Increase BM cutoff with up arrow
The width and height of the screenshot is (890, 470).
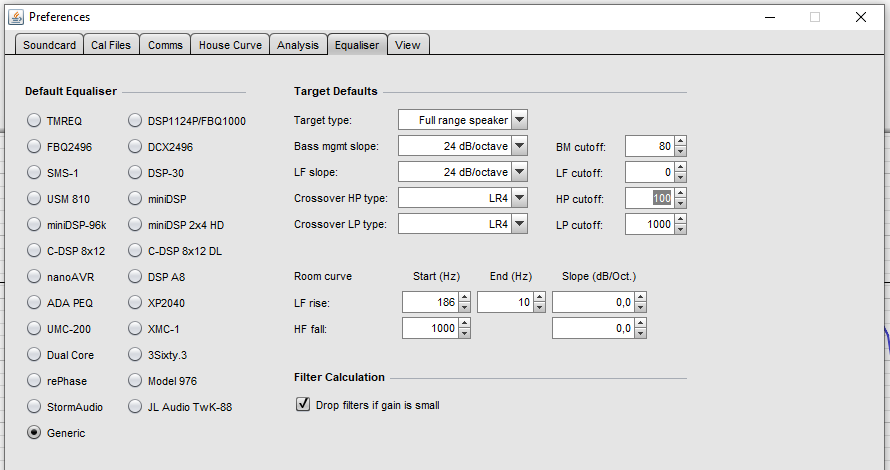pyautogui.click(x=681, y=141)
